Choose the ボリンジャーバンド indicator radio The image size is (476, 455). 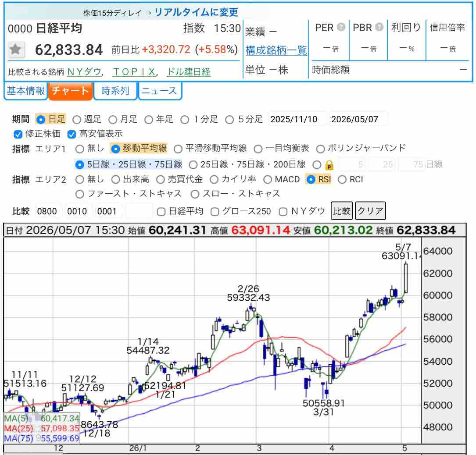(x=320, y=149)
